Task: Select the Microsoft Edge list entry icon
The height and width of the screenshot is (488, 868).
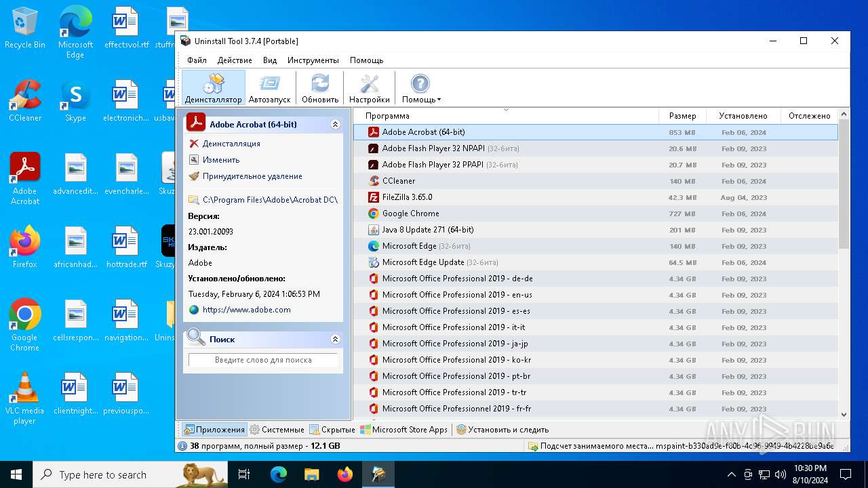Action: tap(373, 246)
